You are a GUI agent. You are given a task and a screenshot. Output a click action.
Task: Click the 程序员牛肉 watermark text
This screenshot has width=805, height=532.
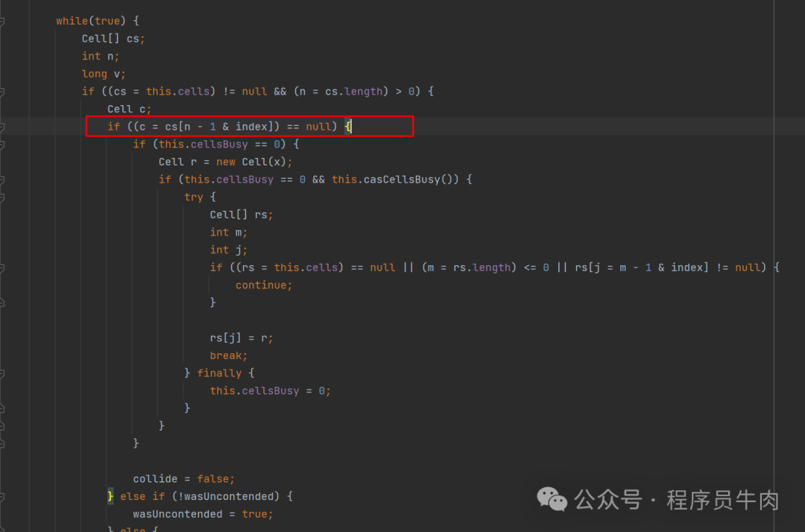tap(722, 500)
